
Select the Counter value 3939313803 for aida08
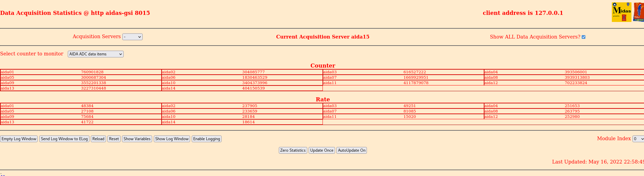point(577,77)
